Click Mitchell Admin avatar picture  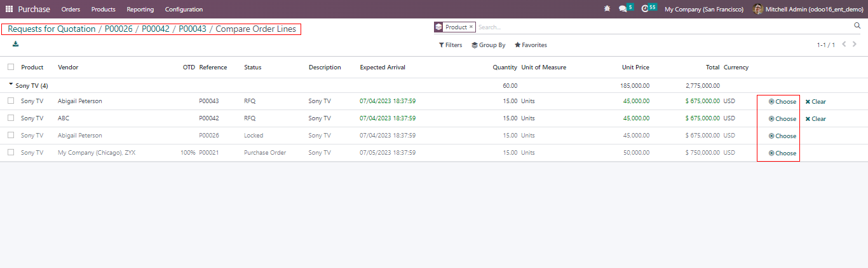coord(757,9)
